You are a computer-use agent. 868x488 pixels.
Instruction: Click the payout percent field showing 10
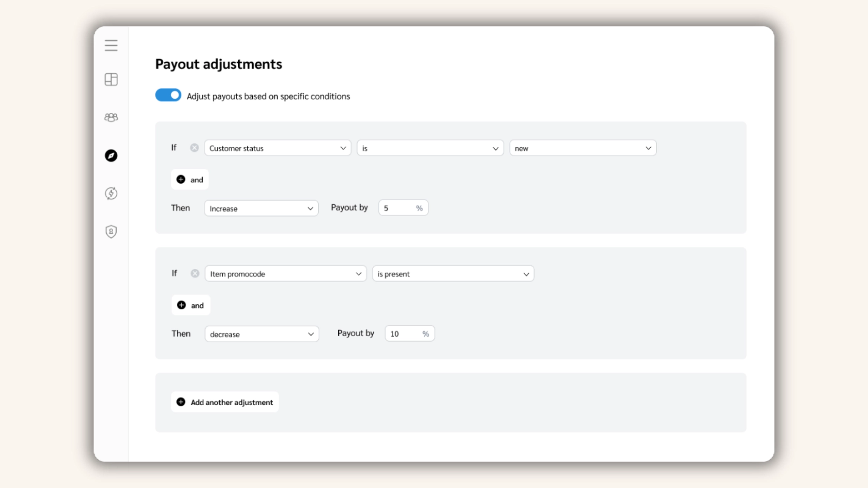pos(410,333)
